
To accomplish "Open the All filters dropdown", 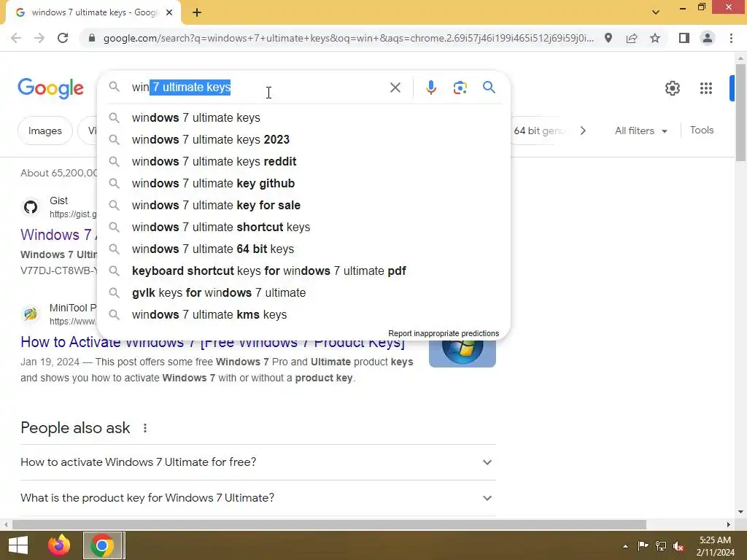I will [640, 131].
